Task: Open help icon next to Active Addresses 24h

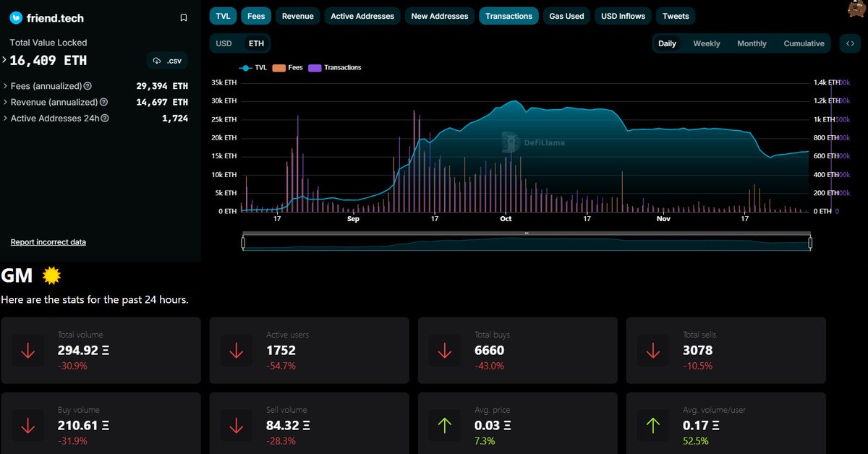Action: pos(105,119)
